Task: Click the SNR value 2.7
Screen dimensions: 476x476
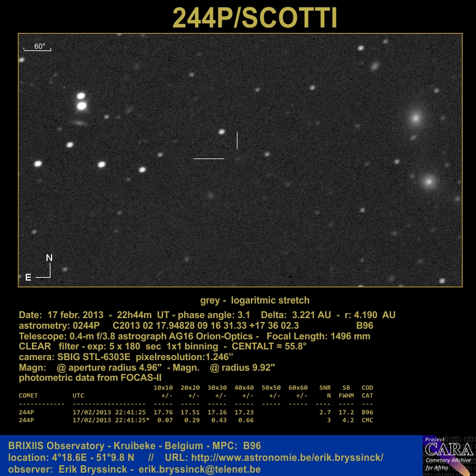Action: pyautogui.click(x=325, y=412)
